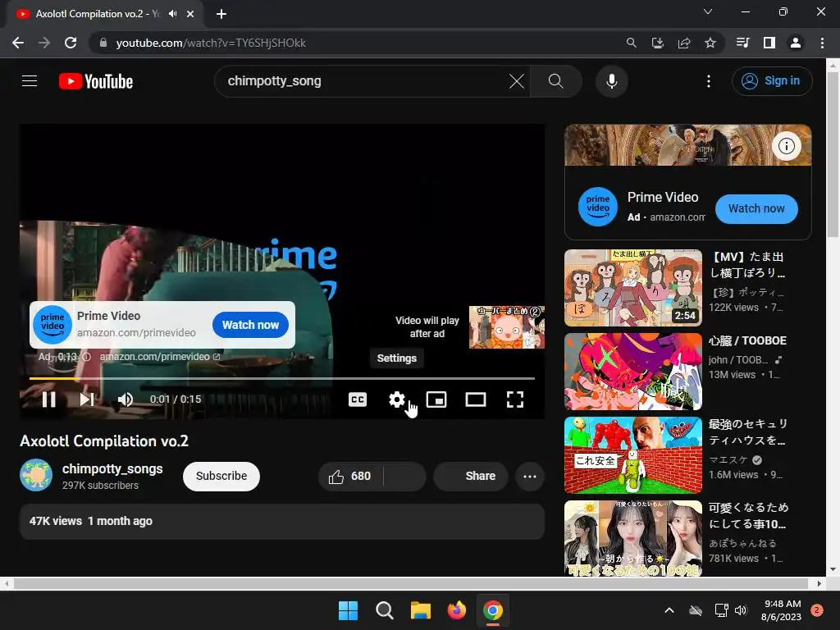
Task: Click the site lock icon
Action: coord(104,43)
